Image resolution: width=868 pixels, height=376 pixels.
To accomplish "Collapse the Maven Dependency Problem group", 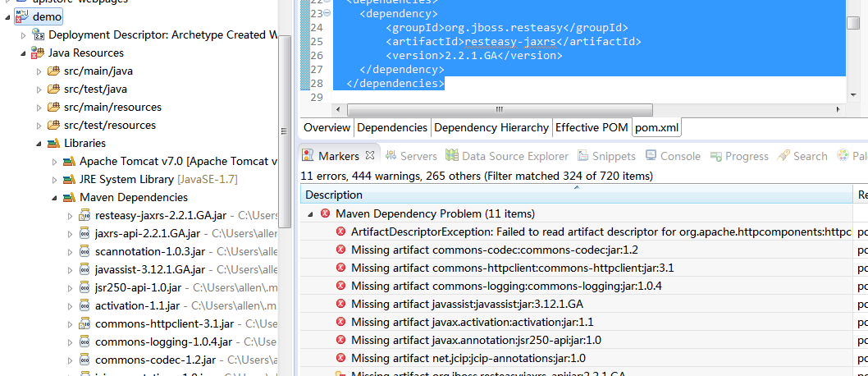I will (310, 213).
